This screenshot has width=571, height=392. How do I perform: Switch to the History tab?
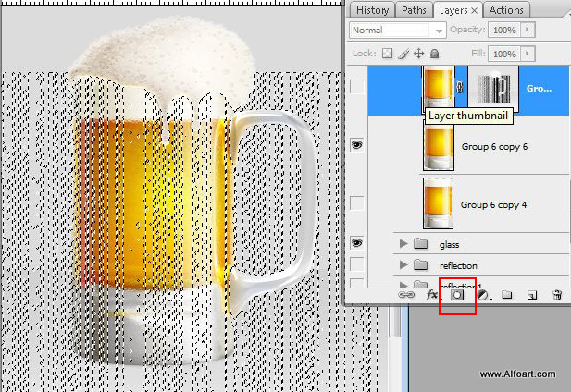[372, 10]
